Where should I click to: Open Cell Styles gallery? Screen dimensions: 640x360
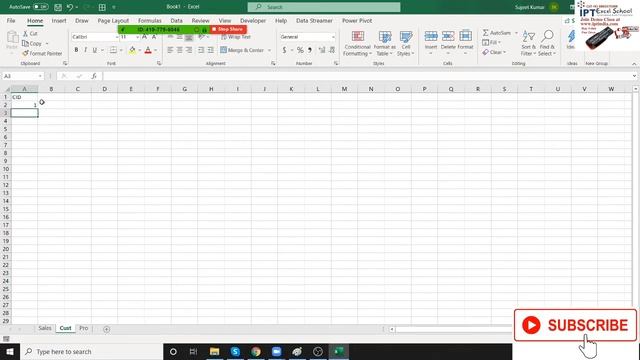[406, 43]
